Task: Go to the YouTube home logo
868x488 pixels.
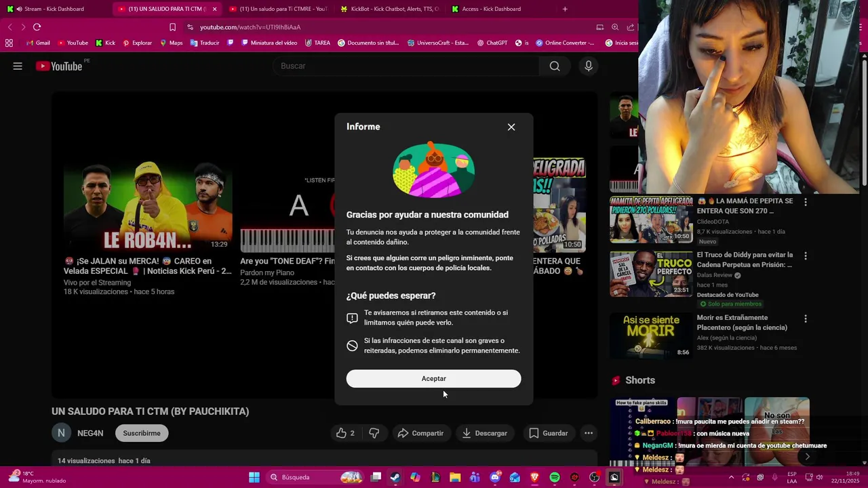Action: (59, 66)
